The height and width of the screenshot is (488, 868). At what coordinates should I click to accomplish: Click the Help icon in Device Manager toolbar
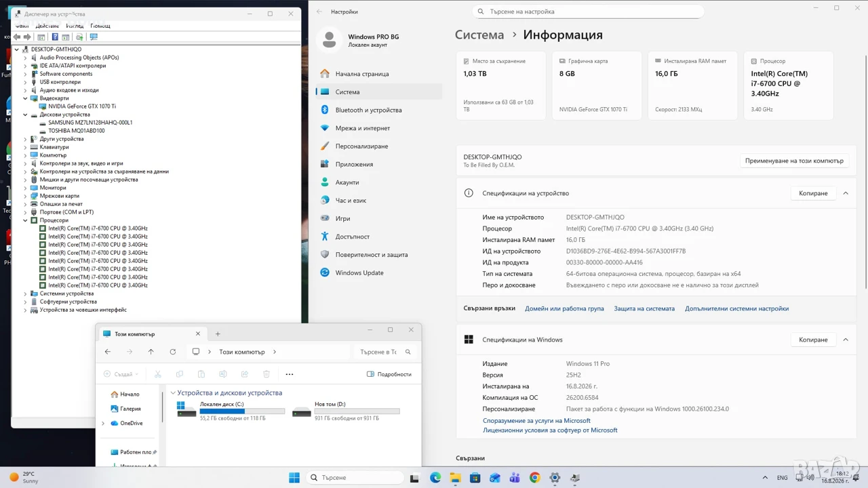click(x=55, y=37)
